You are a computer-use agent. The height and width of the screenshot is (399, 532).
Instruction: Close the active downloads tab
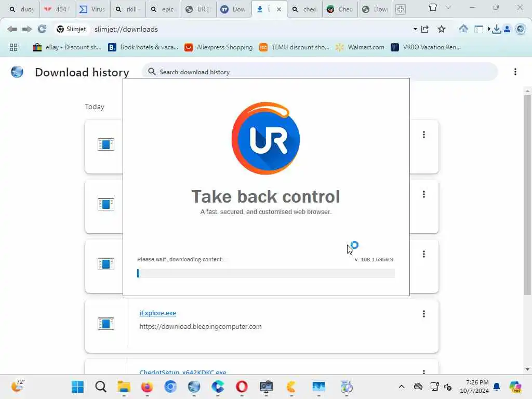click(x=279, y=9)
